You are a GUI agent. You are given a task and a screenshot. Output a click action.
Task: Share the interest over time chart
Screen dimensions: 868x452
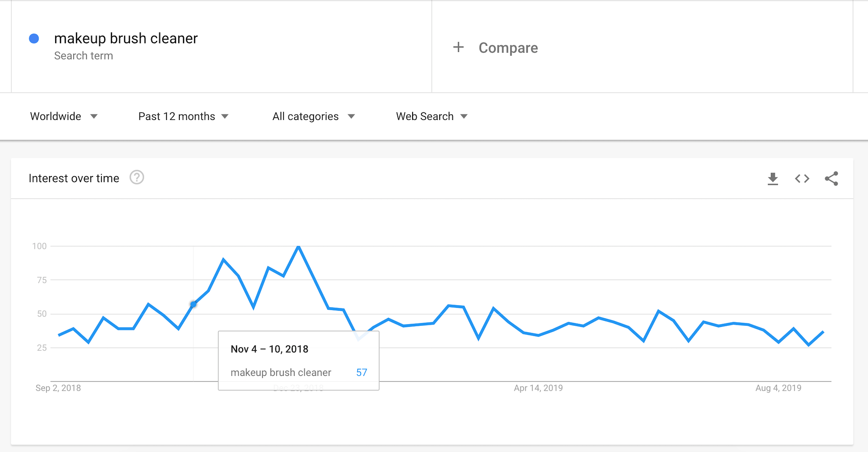(831, 179)
